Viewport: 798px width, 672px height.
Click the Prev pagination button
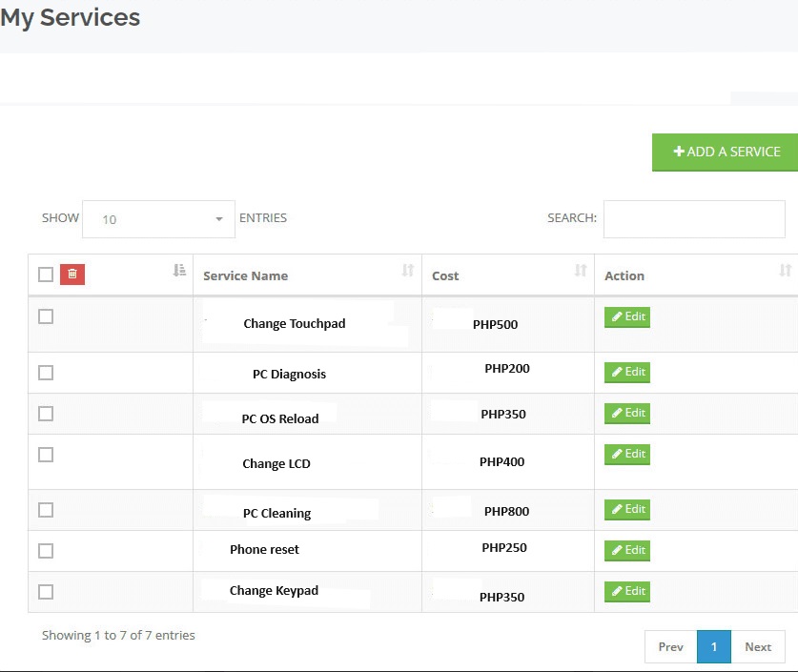click(x=671, y=646)
